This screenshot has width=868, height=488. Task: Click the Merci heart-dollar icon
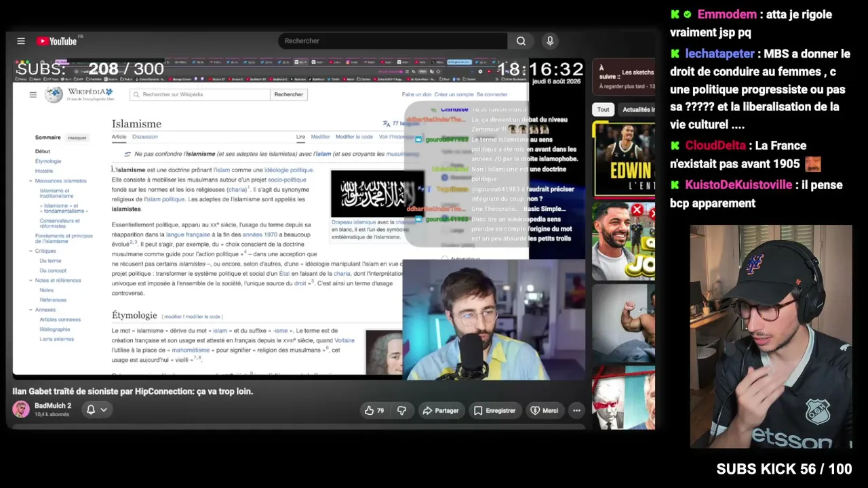click(x=535, y=411)
